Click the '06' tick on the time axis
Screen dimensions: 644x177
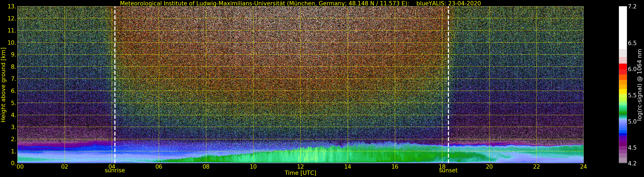[159, 167]
